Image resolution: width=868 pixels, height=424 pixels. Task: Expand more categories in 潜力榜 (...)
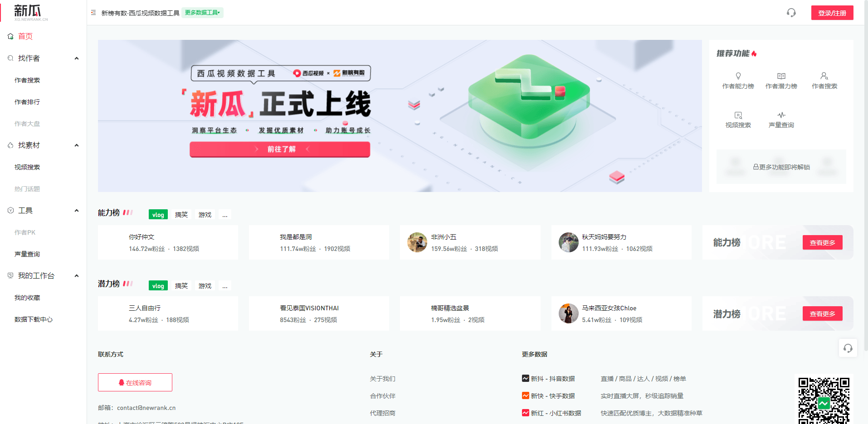225,286
